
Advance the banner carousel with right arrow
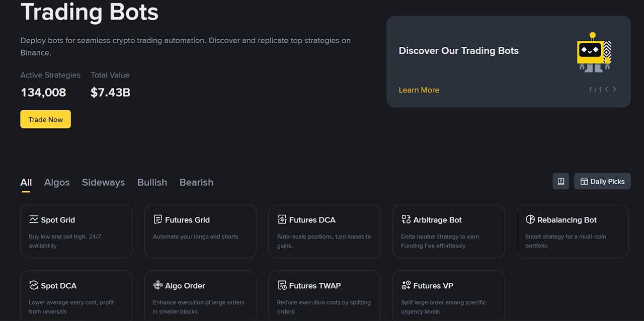(614, 89)
